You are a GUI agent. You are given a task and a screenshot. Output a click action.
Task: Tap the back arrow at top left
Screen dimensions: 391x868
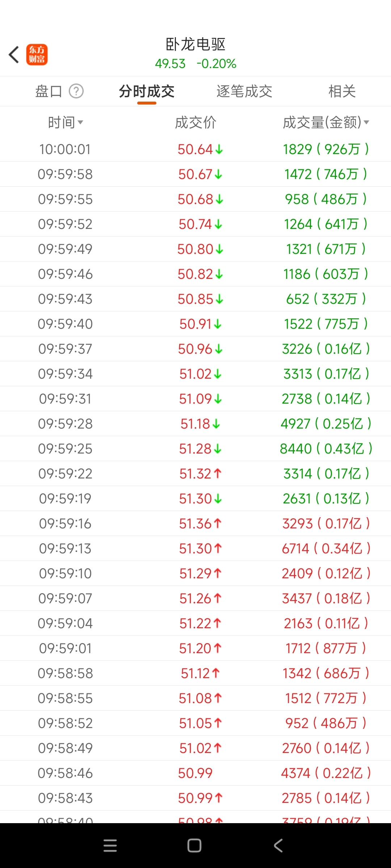[x=14, y=55]
